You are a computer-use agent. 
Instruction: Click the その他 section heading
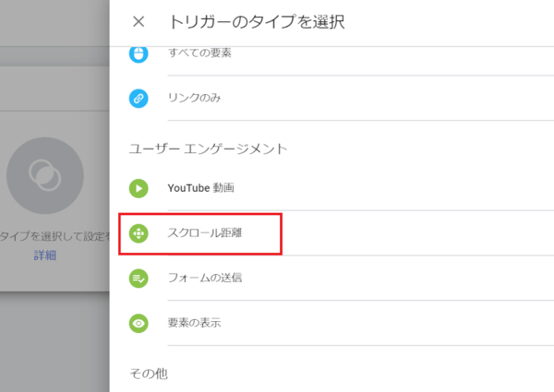click(149, 374)
